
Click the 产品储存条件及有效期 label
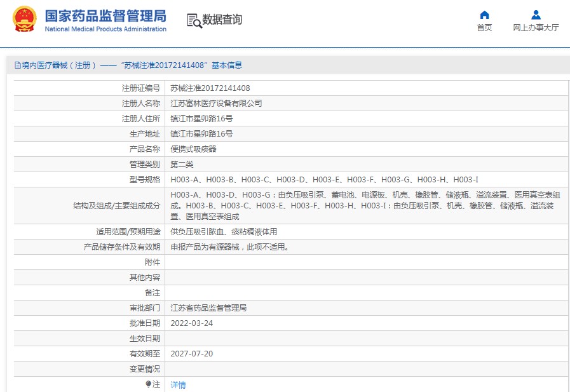(x=122, y=247)
